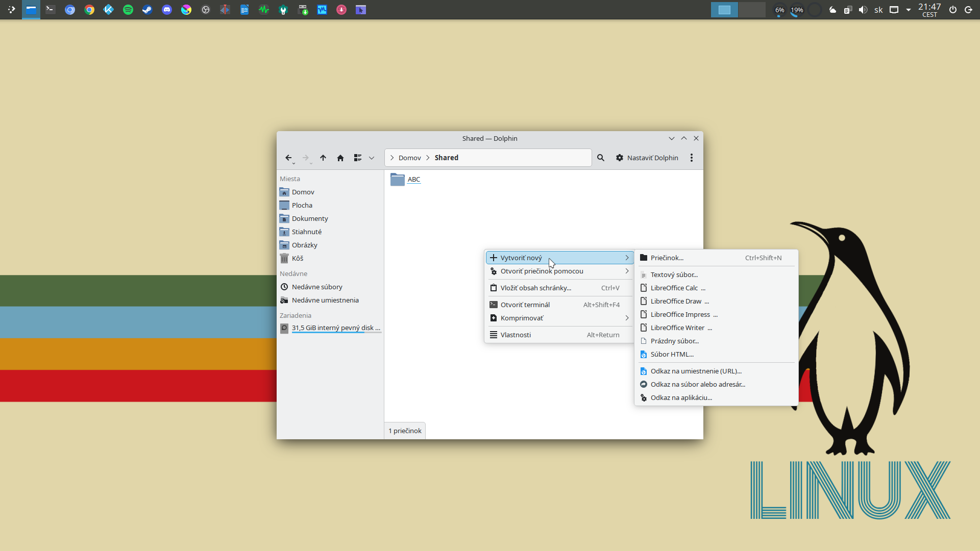
Task: Open the Kôš trash place
Action: tap(330, 259)
